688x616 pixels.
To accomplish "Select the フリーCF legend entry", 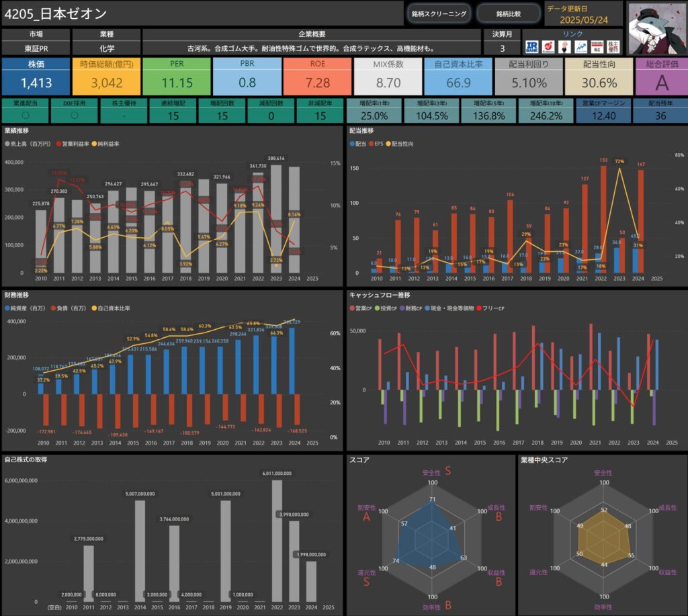I will [x=490, y=308].
